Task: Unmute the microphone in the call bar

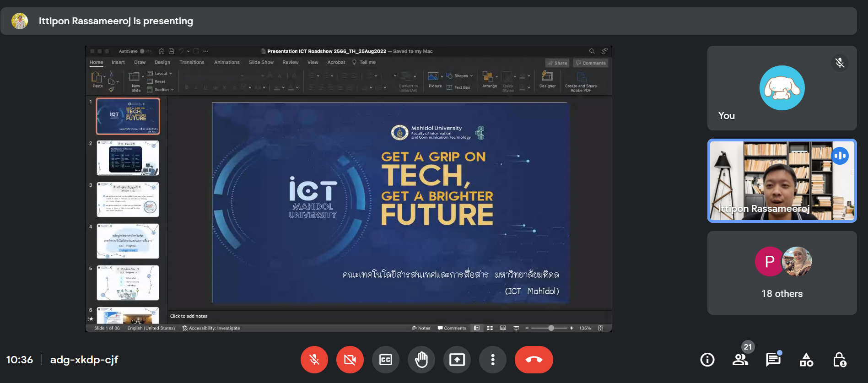Action: 314,360
